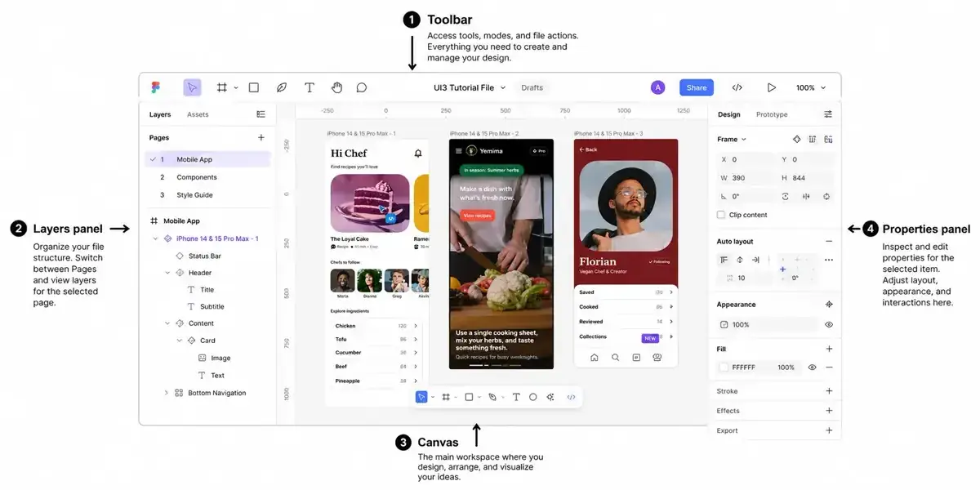Add a stroke with plus icon
The height and width of the screenshot is (490, 980).
pyautogui.click(x=829, y=391)
